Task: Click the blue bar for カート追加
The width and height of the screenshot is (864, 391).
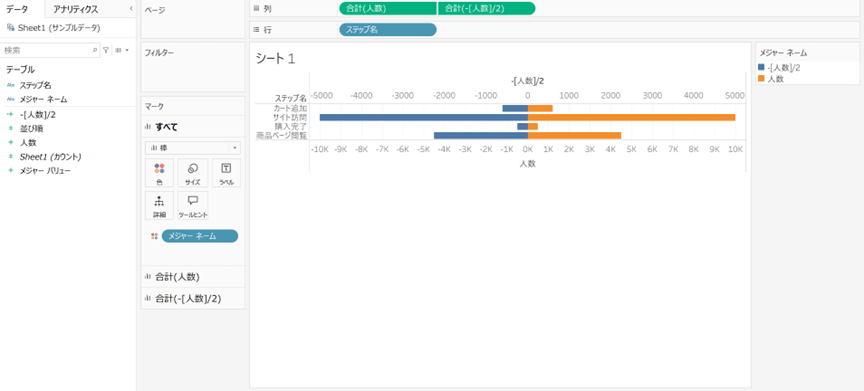Action: tap(515, 108)
